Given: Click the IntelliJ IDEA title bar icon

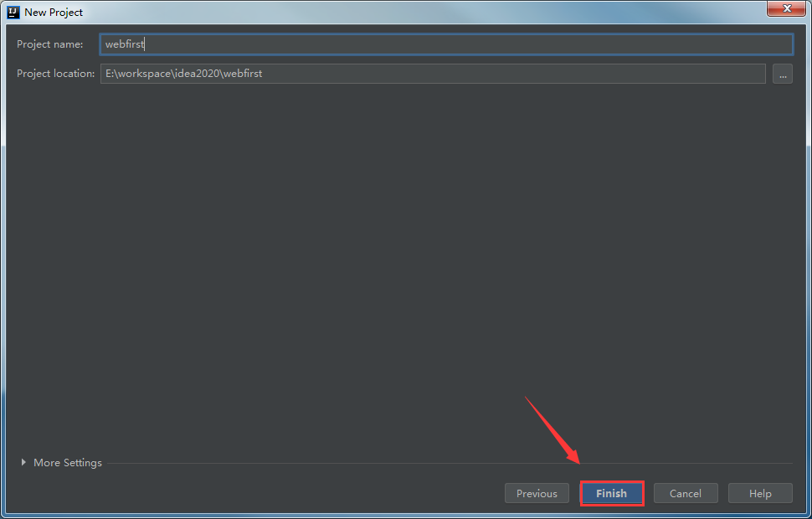Looking at the screenshot, I should point(13,12).
